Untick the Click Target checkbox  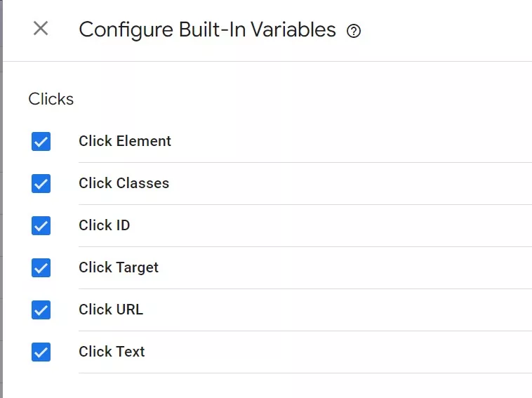coord(41,267)
